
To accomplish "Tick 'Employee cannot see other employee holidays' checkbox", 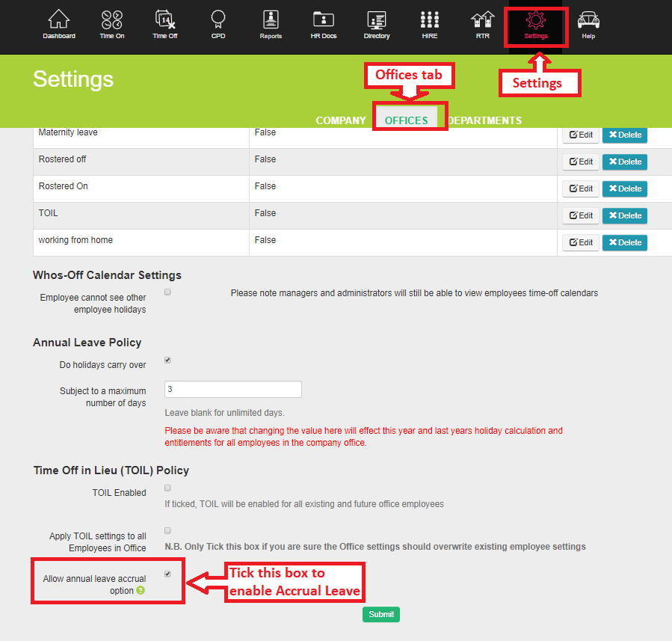I will tap(167, 292).
